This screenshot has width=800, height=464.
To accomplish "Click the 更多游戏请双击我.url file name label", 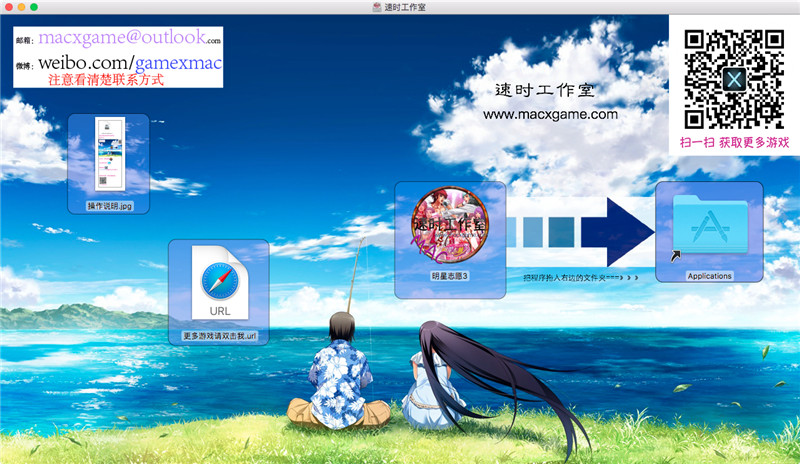I will click(x=220, y=336).
